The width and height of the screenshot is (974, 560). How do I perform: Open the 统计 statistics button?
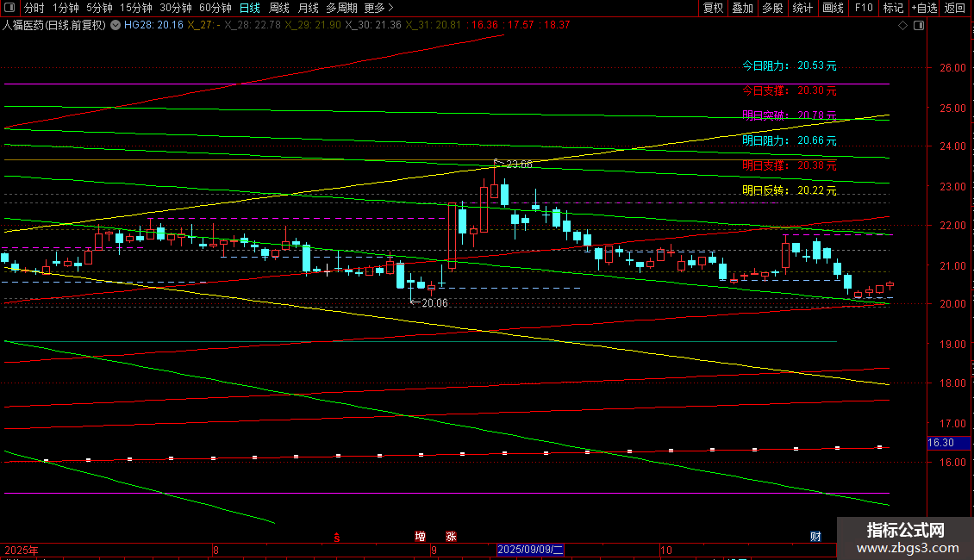[x=802, y=8]
